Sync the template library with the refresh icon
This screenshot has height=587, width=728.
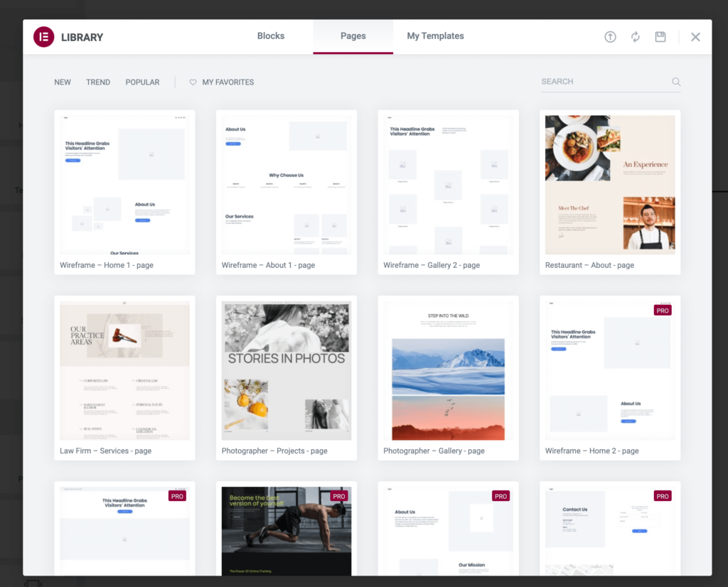[635, 36]
